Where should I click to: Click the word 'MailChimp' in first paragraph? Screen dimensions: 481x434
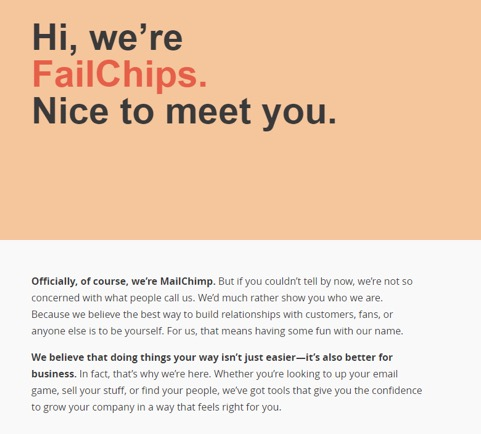click(x=188, y=282)
